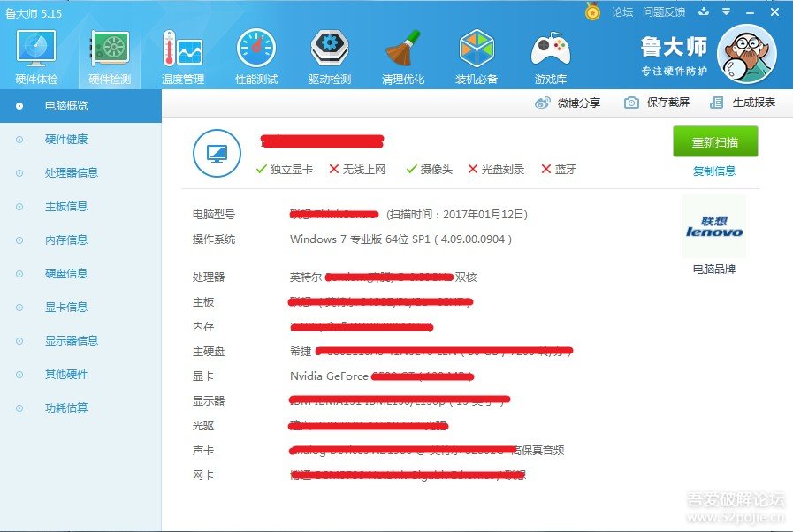Click the gold medal icon in title bar

click(592, 11)
